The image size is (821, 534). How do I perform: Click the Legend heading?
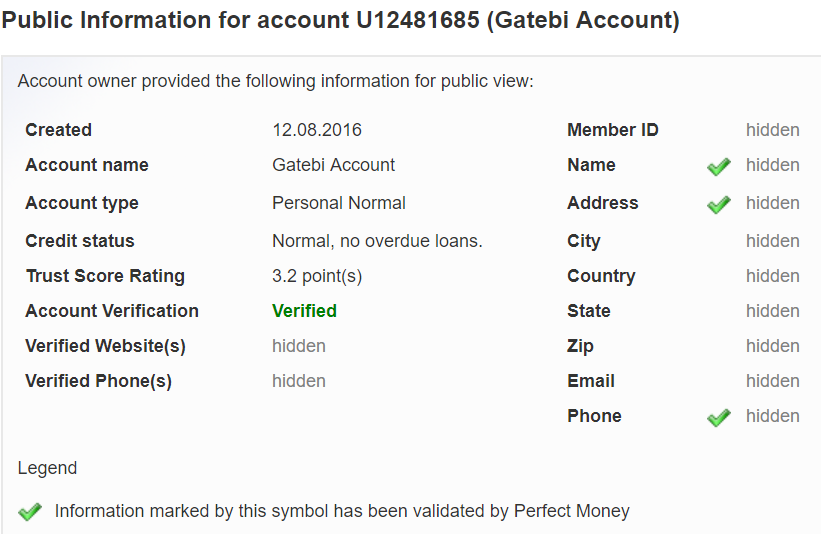(47, 468)
